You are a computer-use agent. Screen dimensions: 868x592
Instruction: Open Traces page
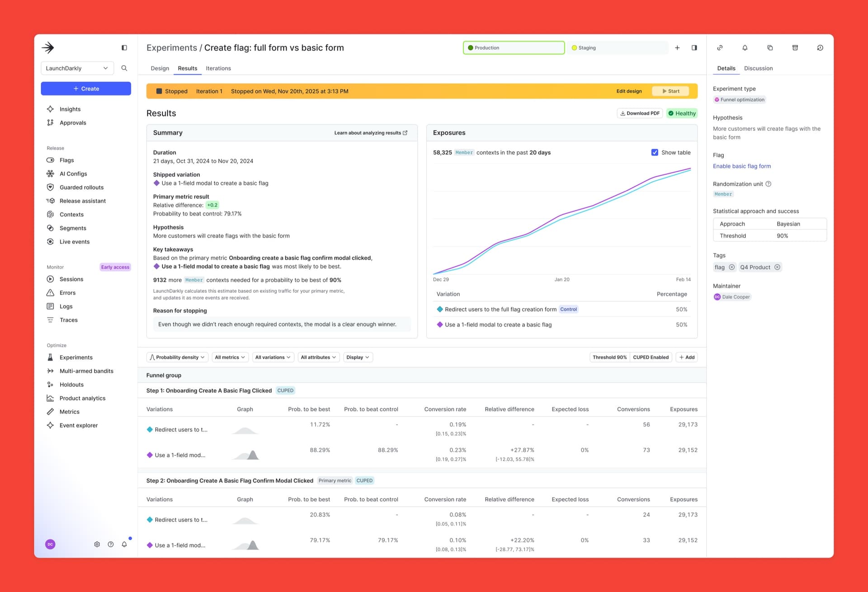(x=68, y=319)
